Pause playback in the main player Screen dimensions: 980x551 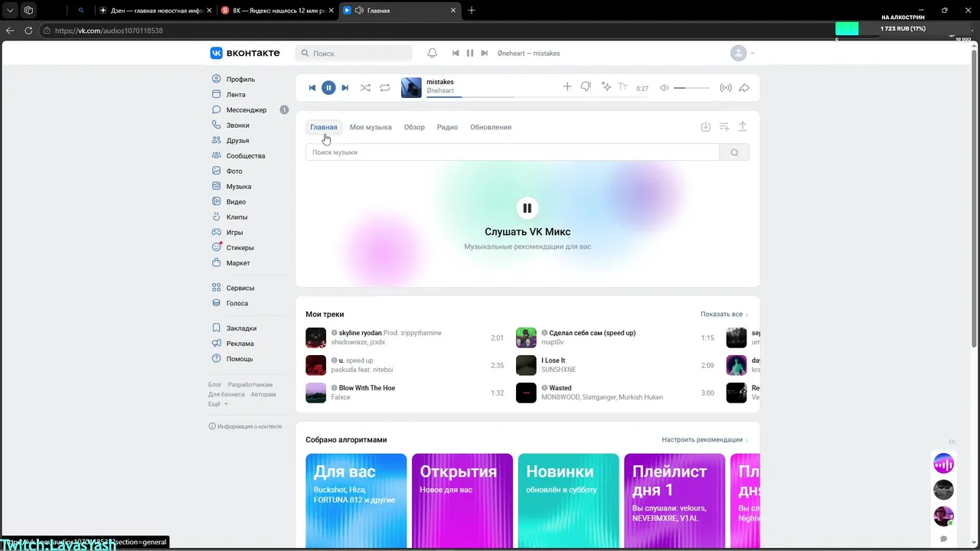(328, 88)
